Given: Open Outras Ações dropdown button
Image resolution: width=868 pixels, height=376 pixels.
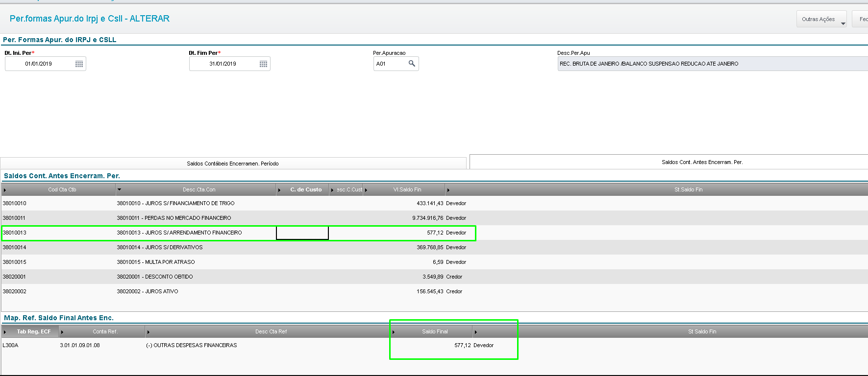Looking at the screenshot, I should [821, 19].
